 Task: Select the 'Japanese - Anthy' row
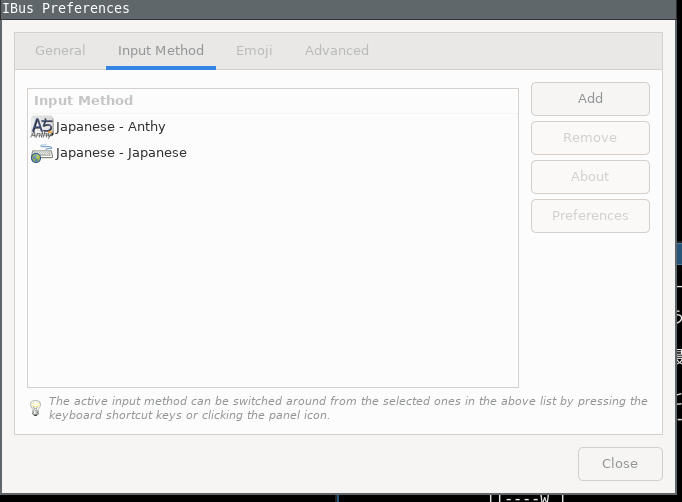point(273,127)
